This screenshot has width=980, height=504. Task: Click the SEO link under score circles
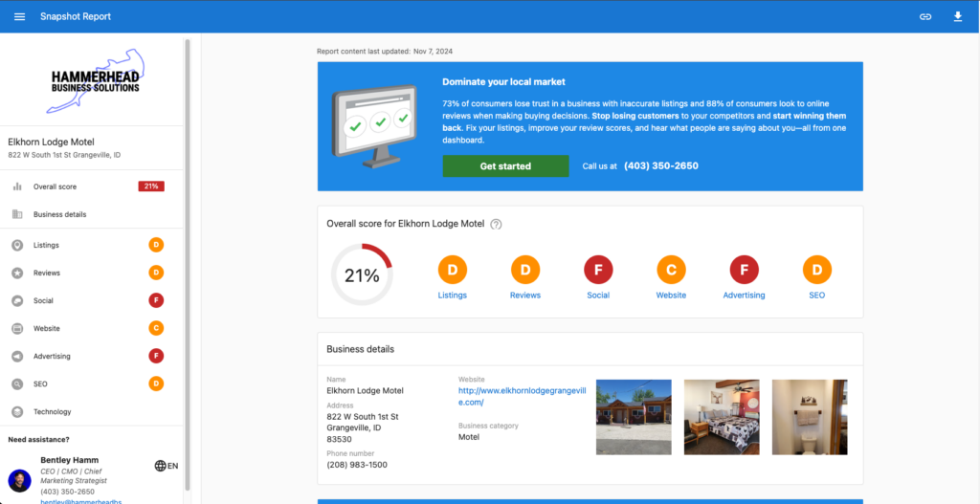pyautogui.click(x=817, y=296)
